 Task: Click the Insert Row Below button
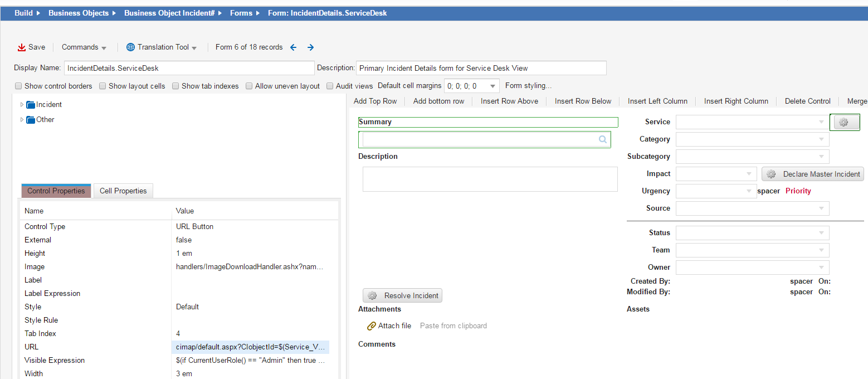click(583, 101)
